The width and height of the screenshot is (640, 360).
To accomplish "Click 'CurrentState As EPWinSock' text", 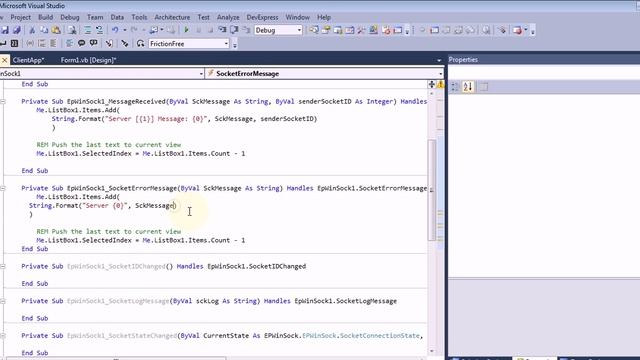I will [x=251, y=336].
